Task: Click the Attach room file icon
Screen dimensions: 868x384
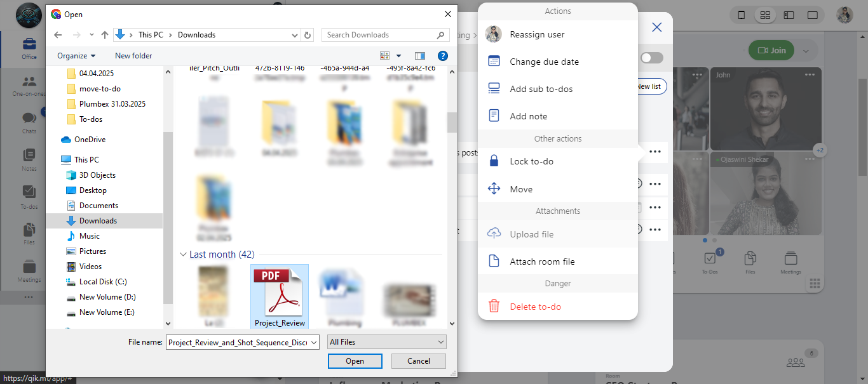Action: click(494, 262)
